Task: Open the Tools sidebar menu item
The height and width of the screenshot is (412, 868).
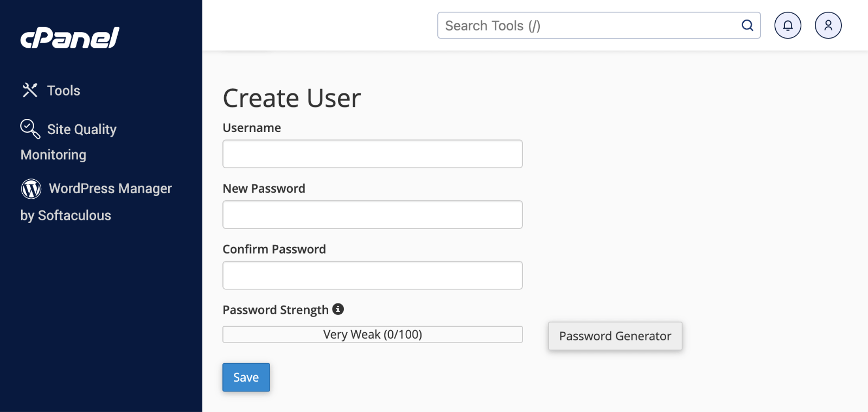Action: click(63, 91)
